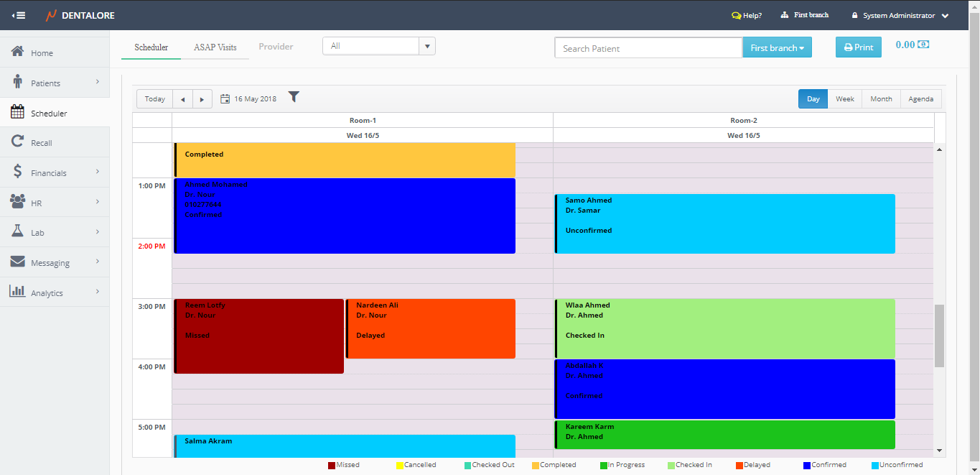Click the Search Patient input field
This screenshot has width=980, height=475.
(648, 48)
